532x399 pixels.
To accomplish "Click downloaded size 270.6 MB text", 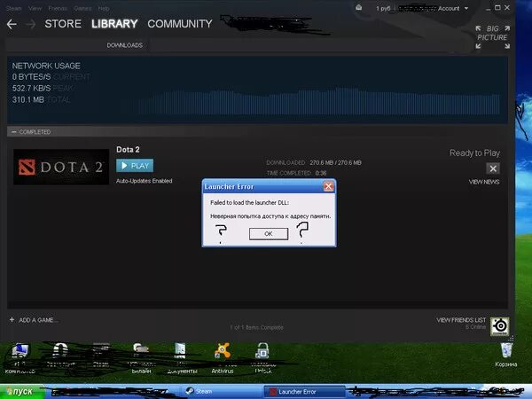I will click(x=335, y=162).
